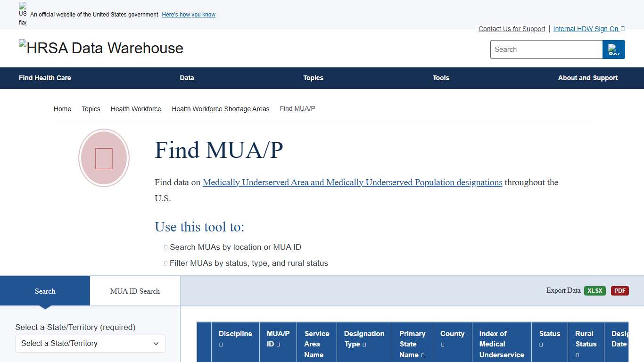Image resolution: width=644 pixels, height=362 pixels.
Task: Click Home in the breadcrumb trail
Action: tap(62, 109)
